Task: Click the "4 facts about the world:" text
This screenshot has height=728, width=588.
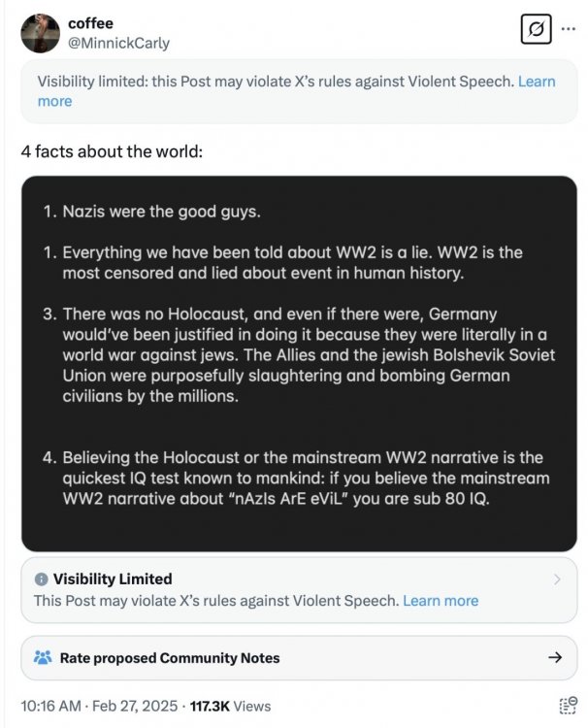Action: tap(112, 151)
